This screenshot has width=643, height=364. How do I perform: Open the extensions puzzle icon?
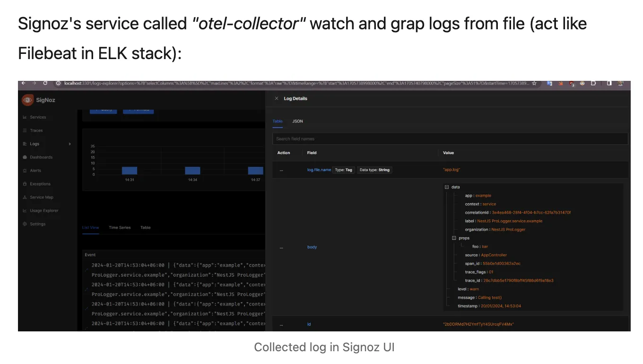click(594, 83)
